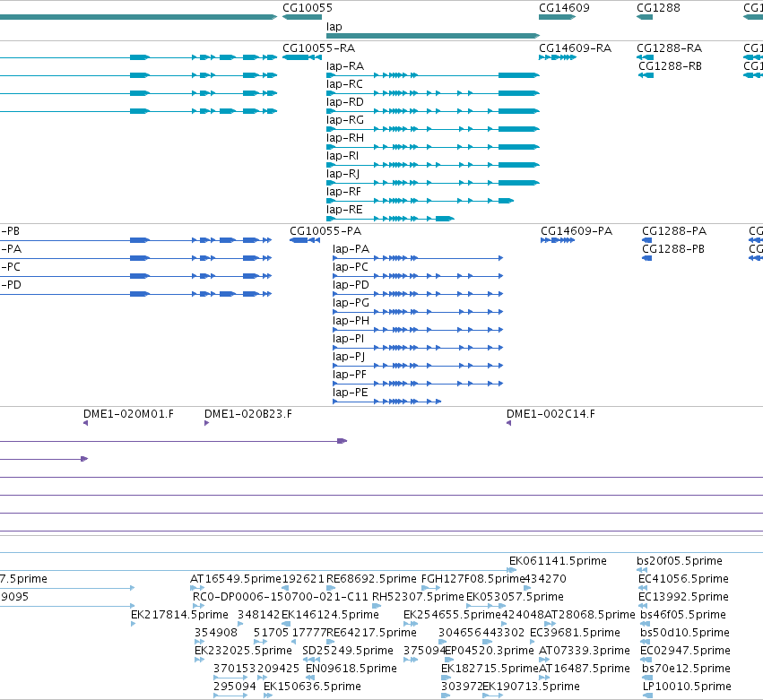This screenshot has height=700, width=763.
Task: Click the CG10055 gene label
Action: 308,8
